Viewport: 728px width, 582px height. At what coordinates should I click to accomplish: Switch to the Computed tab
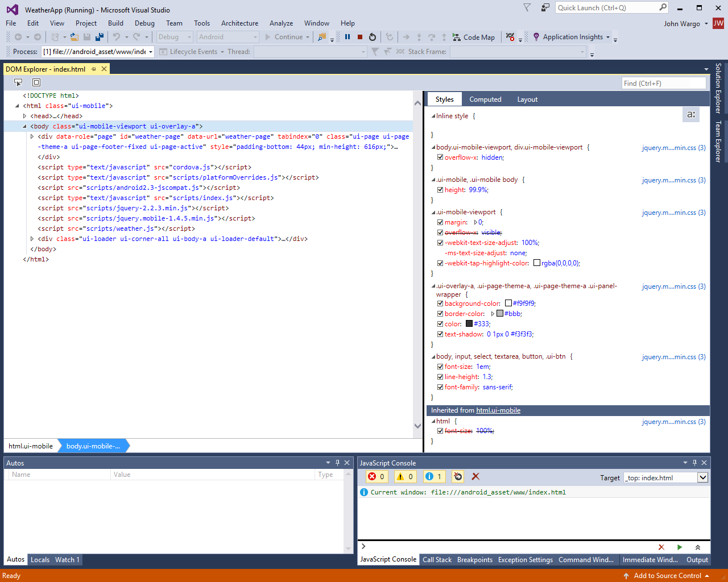coord(485,99)
